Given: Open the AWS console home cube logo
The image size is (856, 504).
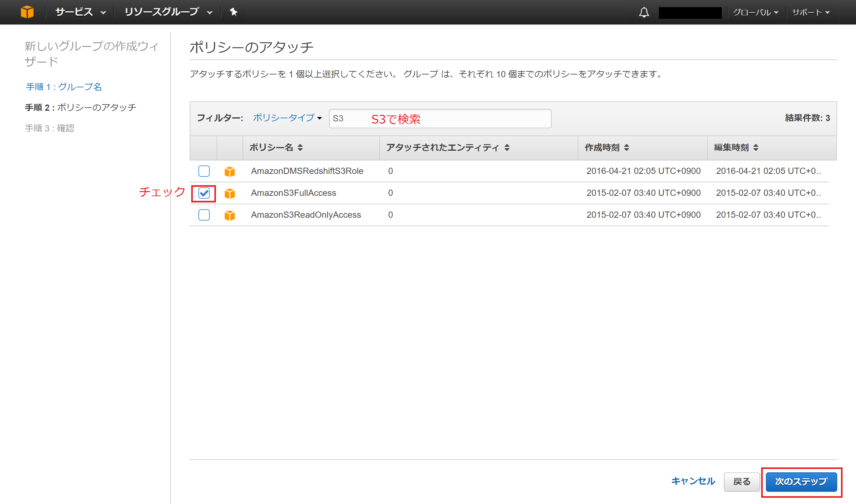Looking at the screenshot, I should tap(27, 12).
